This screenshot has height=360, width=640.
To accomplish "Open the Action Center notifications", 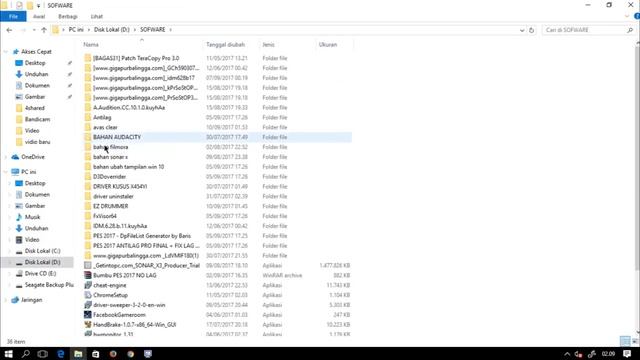I will coord(627,354).
